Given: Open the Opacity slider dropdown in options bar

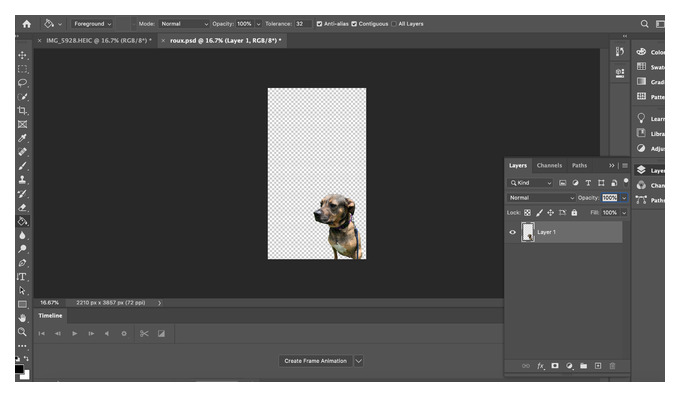Looking at the screenshot, I should pos(258,24).
